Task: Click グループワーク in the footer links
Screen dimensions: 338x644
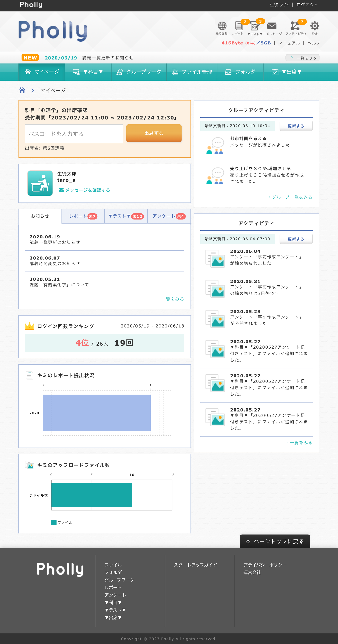Action: 119,580
